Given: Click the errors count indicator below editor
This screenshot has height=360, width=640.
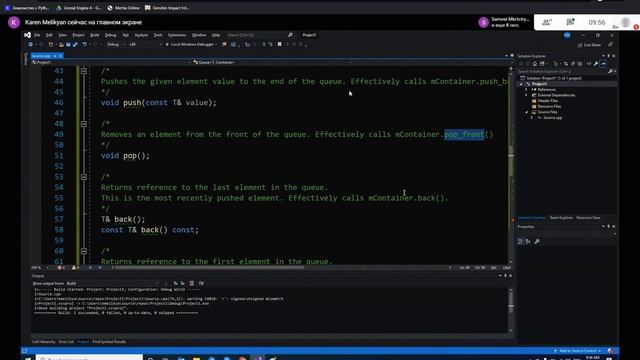Looking at the screenshot, I should [x=61, y=268].
